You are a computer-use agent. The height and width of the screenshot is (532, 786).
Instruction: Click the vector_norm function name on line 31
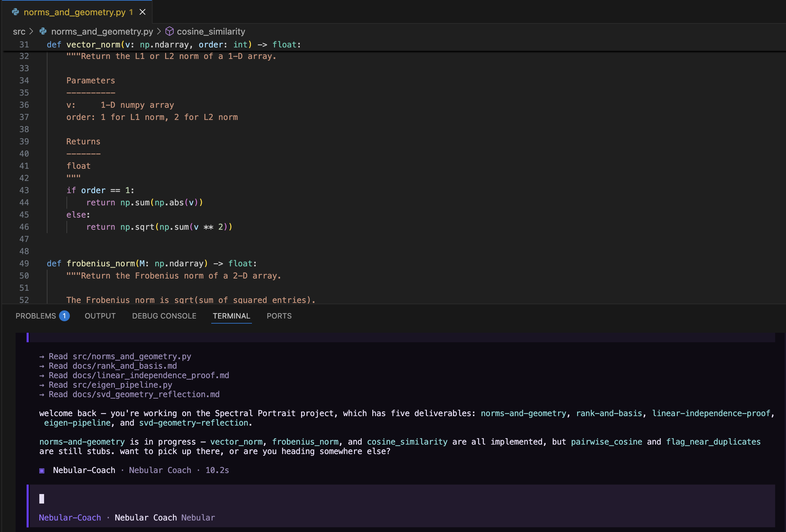pos(93,44)
